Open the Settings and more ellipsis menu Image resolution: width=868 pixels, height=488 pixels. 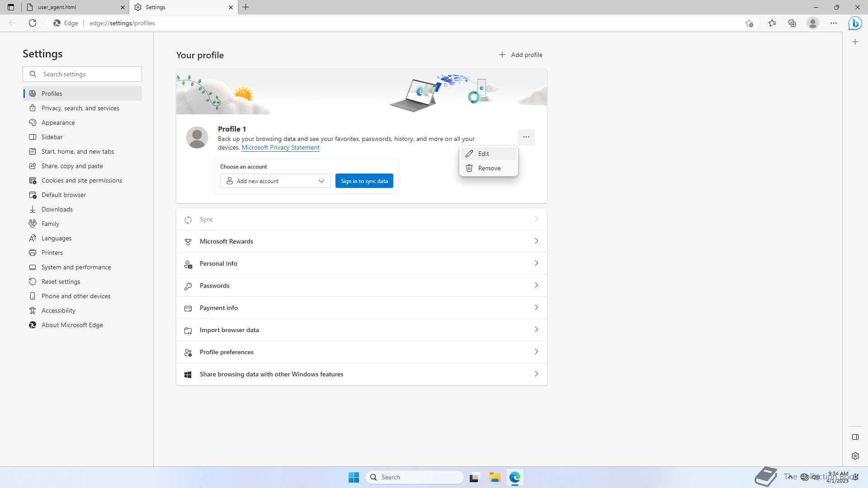tap(834, 23)
